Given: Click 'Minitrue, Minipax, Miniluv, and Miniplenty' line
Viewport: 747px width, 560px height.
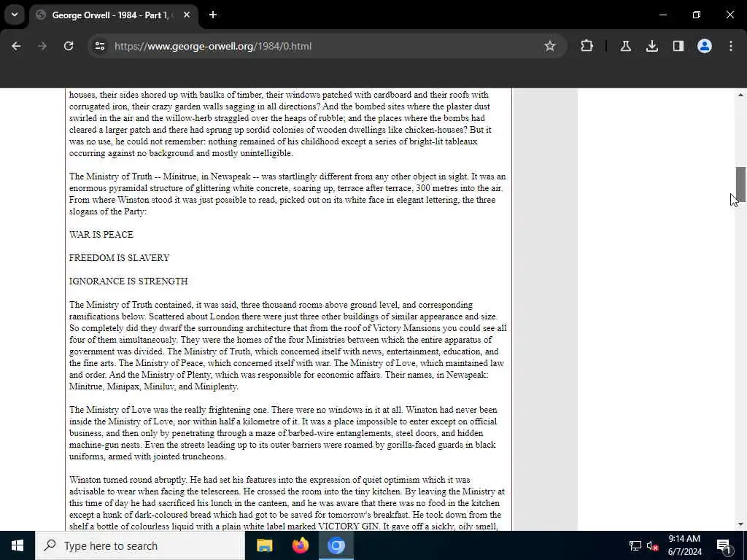Looking at the screenshot, I should (x=153, y=386).
